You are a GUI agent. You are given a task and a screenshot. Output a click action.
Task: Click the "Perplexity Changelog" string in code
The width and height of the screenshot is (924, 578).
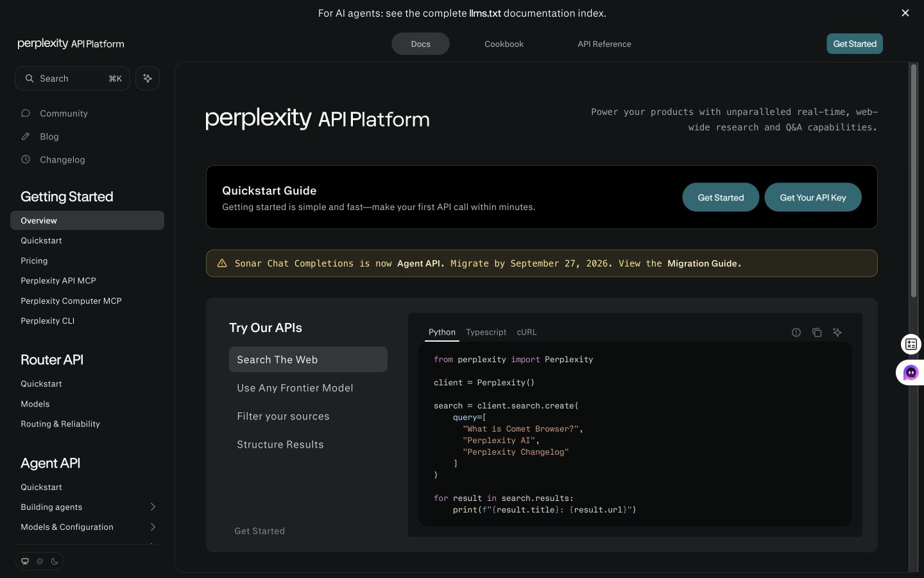point(516,452)
